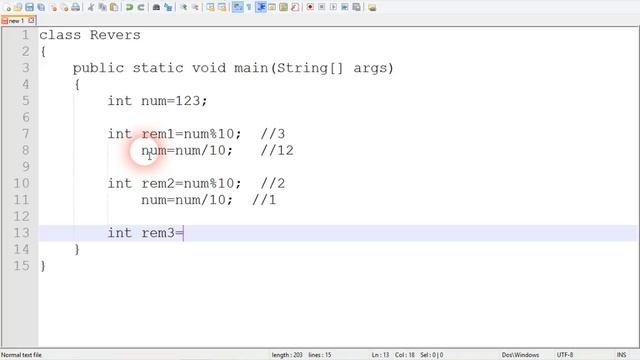Start recording a macro
This screenshot has width=640, height=360.
coord(310,7)
